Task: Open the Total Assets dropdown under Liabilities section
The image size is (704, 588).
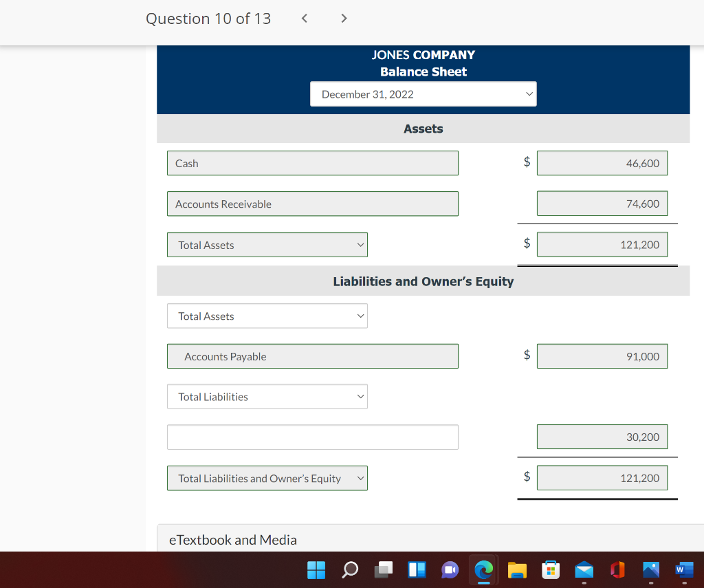Action: (267, 316)
